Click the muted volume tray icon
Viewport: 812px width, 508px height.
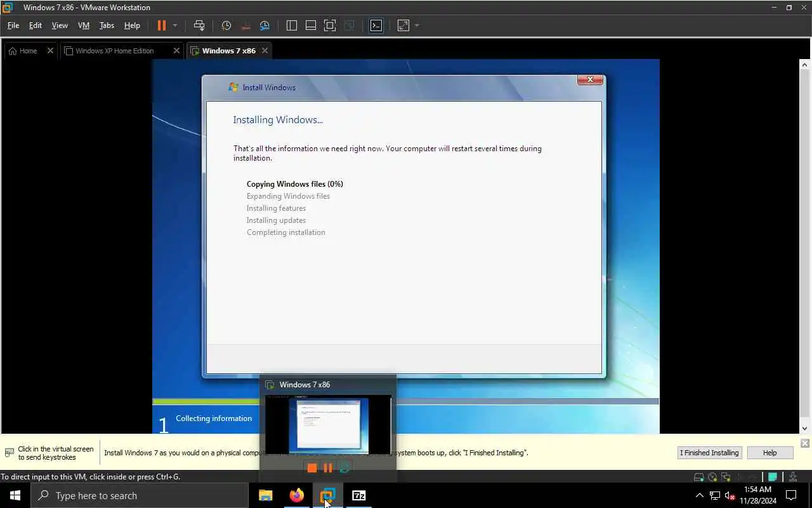[730, 495]
